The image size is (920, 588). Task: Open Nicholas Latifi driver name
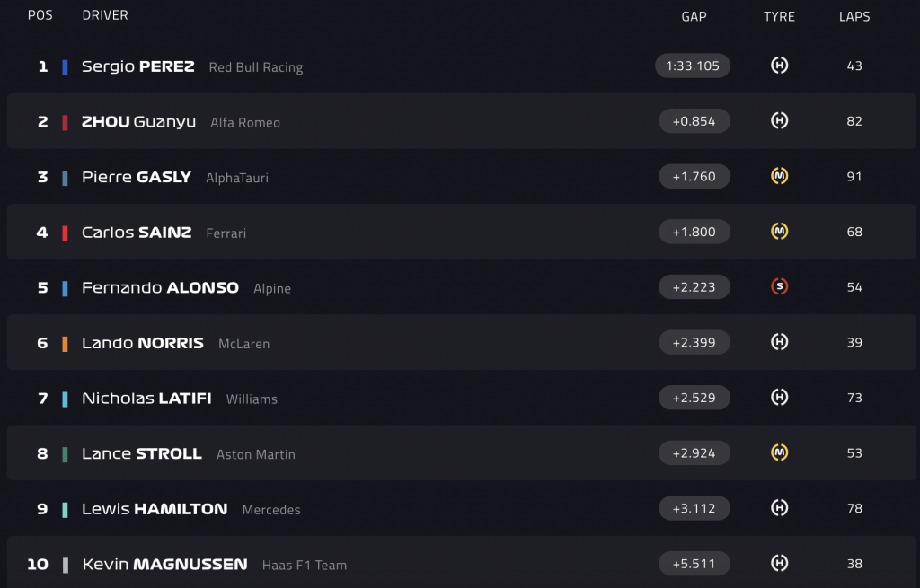pos(146,398)
